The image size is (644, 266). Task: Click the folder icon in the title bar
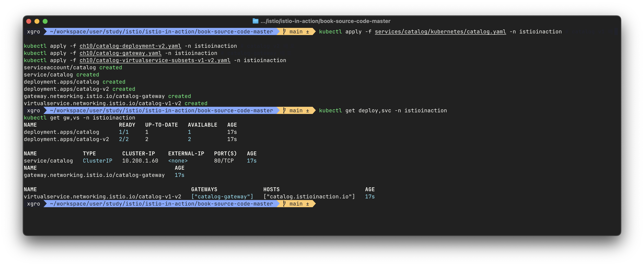[255, 21]
